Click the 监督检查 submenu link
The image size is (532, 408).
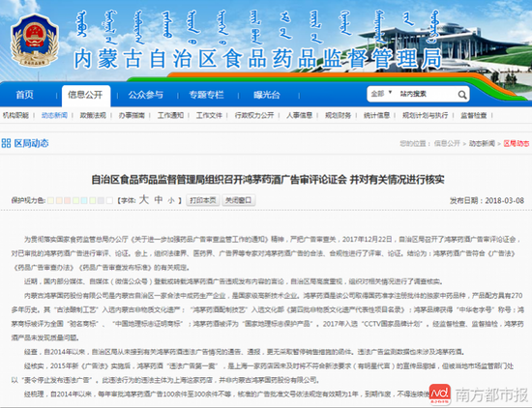(x=473, y=115)
